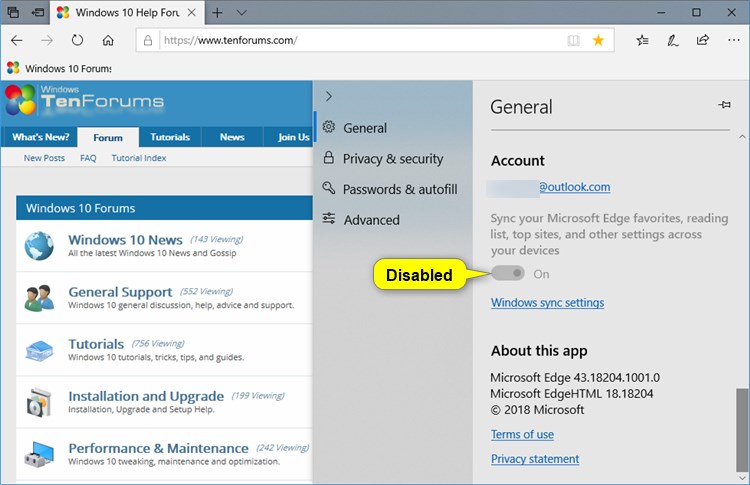Toggle the favorites star for this page
The image size is (750, 485).
[x=598, y=40]
